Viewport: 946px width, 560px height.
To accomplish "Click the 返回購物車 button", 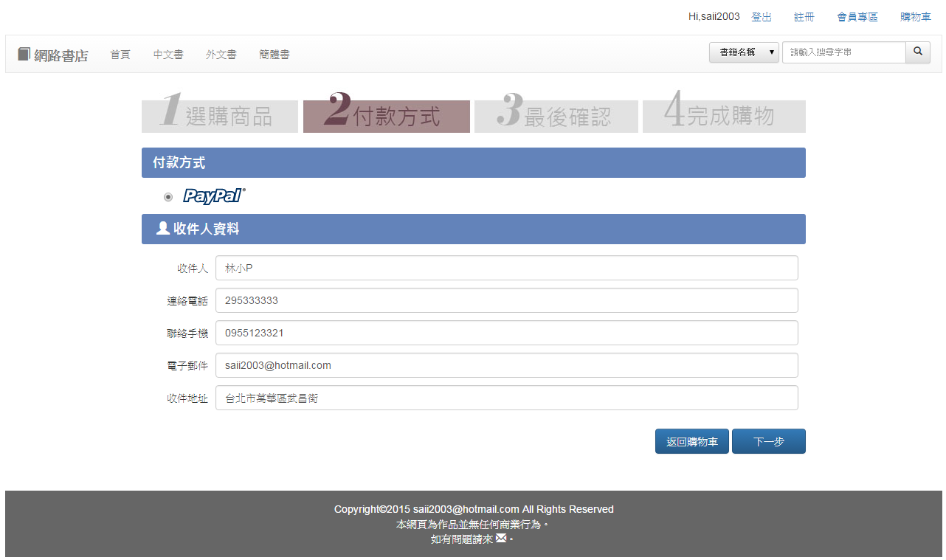I will [692, 441].
